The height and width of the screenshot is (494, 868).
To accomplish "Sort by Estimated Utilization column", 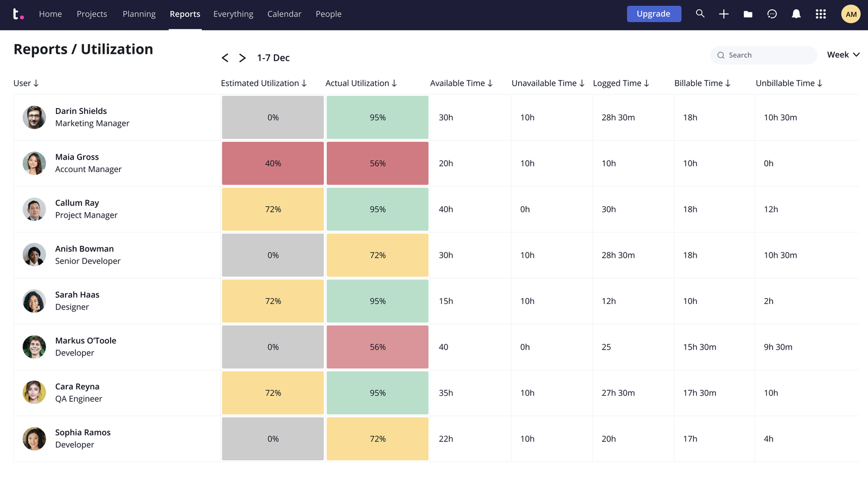I will pyautogui.click(x=264, y=83).
